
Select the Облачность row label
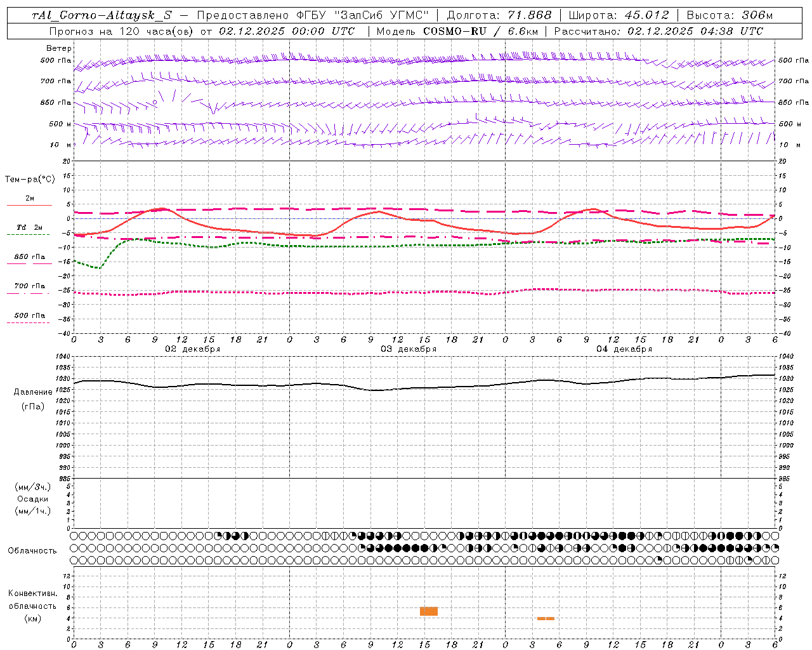32,551
